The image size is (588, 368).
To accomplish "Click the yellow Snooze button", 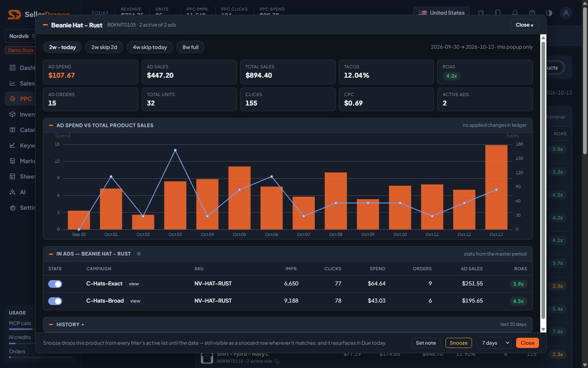I will (x=459, y=343).
